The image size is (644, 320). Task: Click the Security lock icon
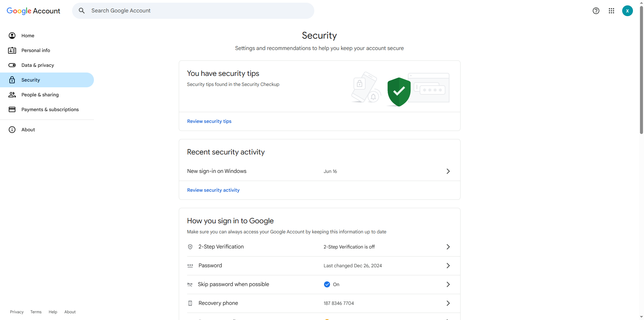click(x=12, y=80)
